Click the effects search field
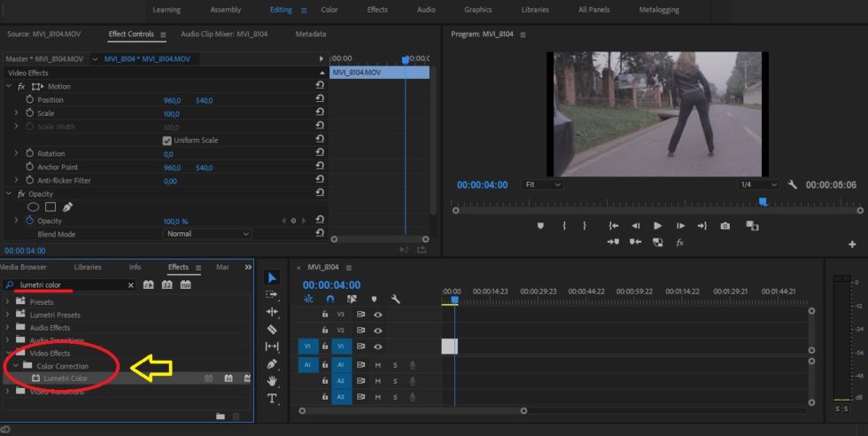This screenshot has width=868, height=436. 69,285
